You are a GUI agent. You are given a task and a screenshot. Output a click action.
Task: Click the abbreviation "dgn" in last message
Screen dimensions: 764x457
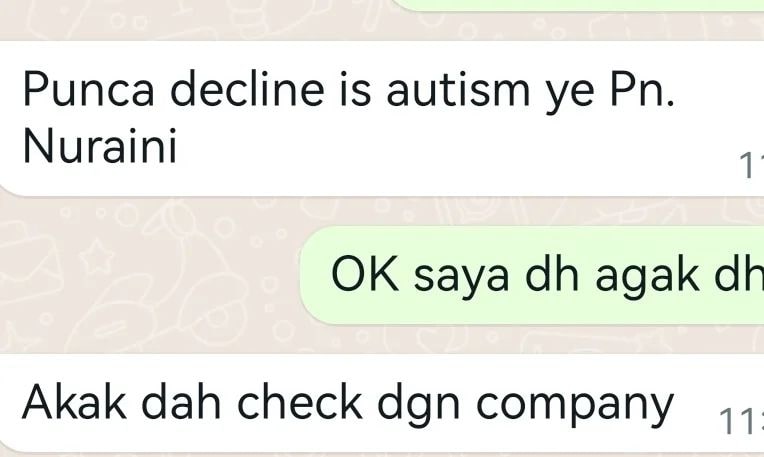pyautogui.click(x=419, y=404)
